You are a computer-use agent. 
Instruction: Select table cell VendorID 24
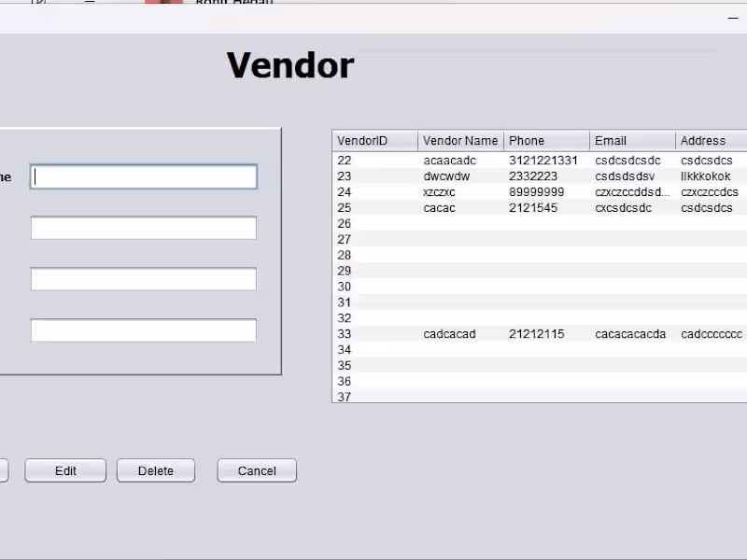pos(375,192)
